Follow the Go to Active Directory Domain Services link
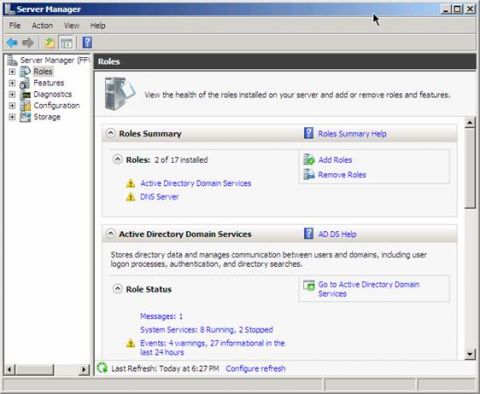 [x=369, y=289]
